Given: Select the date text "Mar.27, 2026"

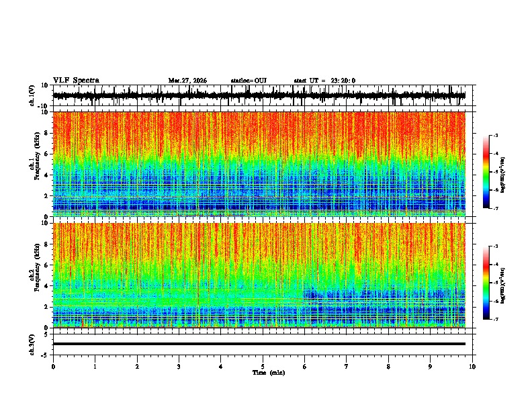Looking at the screenshot, I should pyautogui.click(x=187, y=81).
